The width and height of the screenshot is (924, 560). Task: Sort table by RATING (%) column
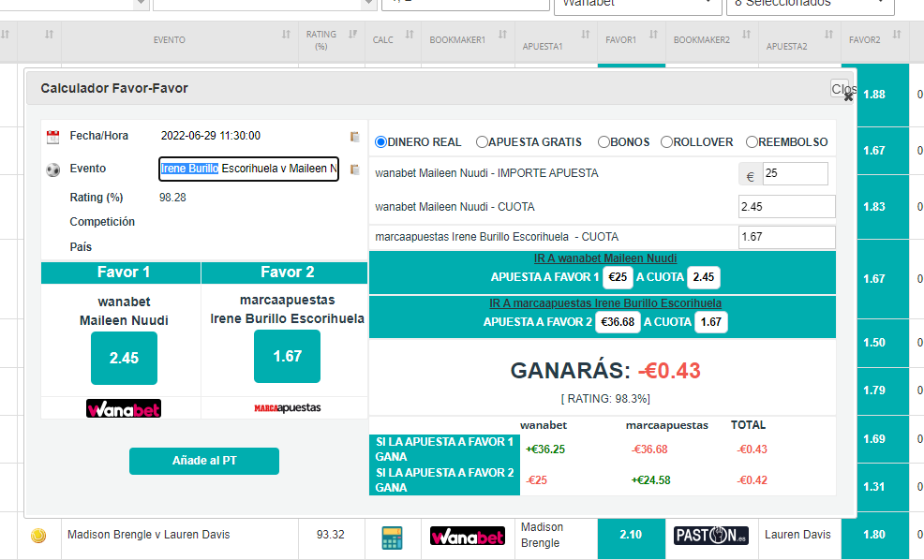click(x=352, y=34)
